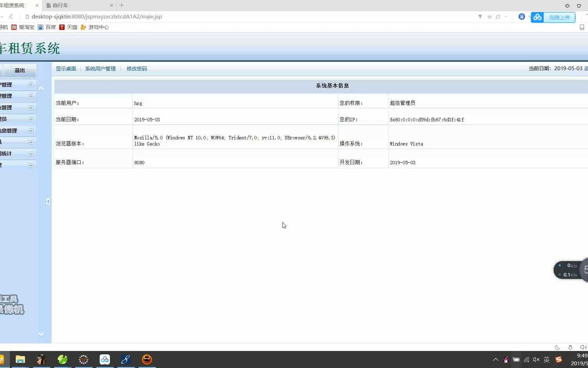The image size is (588, 368).
Task: Switch input language via 英 indicator
Action: pos(547,359)
